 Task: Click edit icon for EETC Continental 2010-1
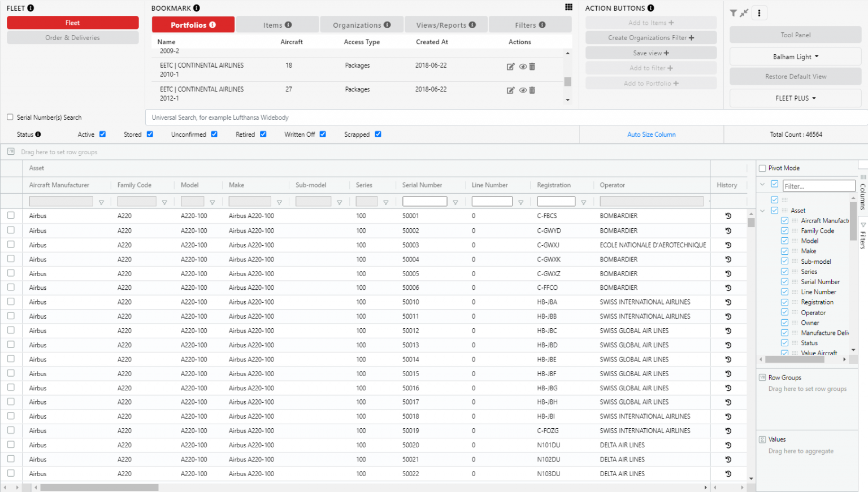click(510, 67)
